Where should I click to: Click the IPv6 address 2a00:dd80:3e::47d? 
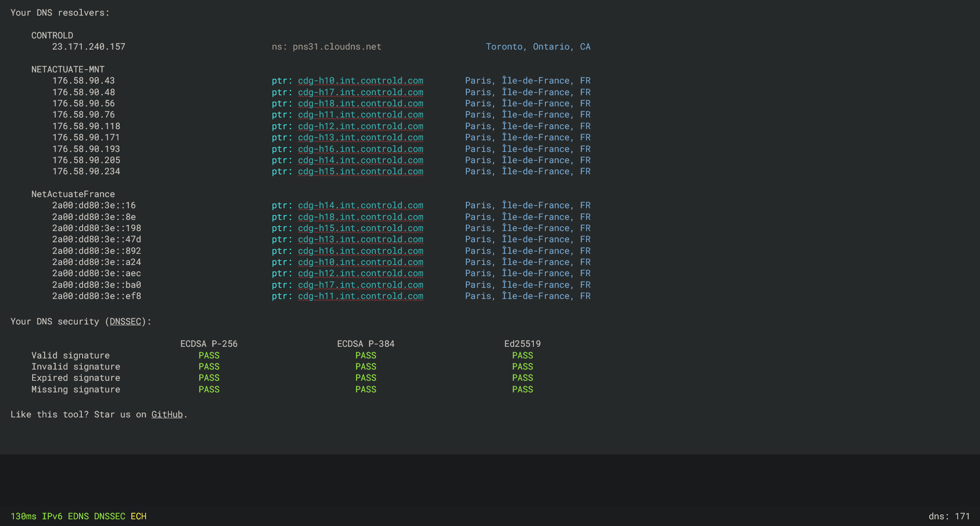pyautogui.click(x=96, y=239)
